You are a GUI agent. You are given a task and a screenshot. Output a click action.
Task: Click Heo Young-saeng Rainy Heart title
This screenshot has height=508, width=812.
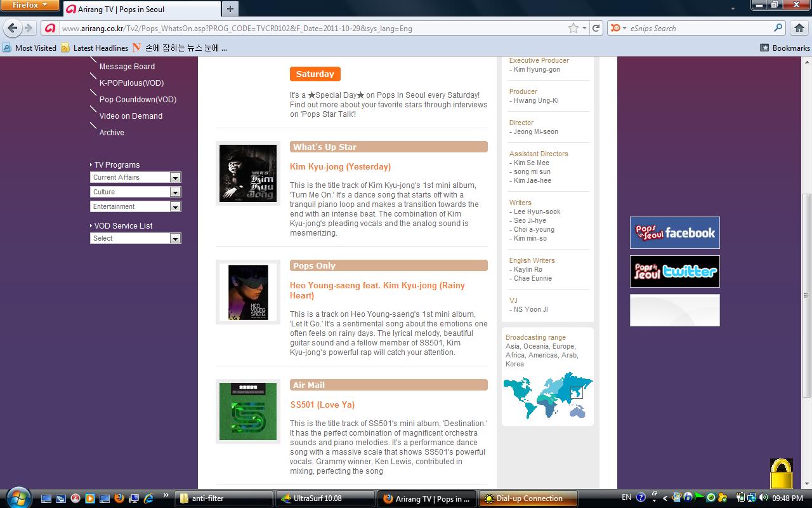(377, 290)
